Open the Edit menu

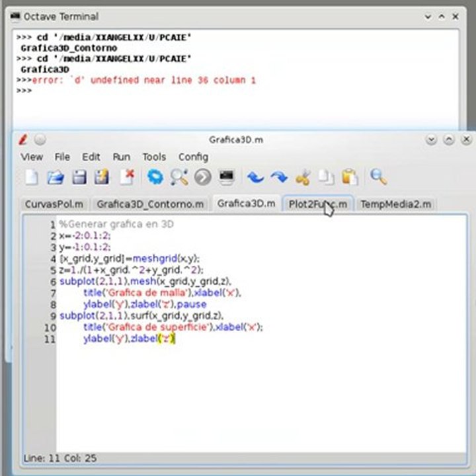point(91,157)
